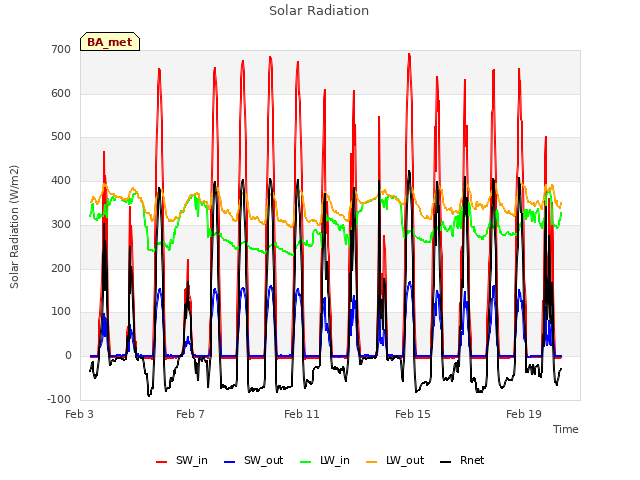Image resolution: width=640 pixels, height=480 pixels.
Task: Click the highest SW_in peak near Feb 15
Action: (409, 54)
